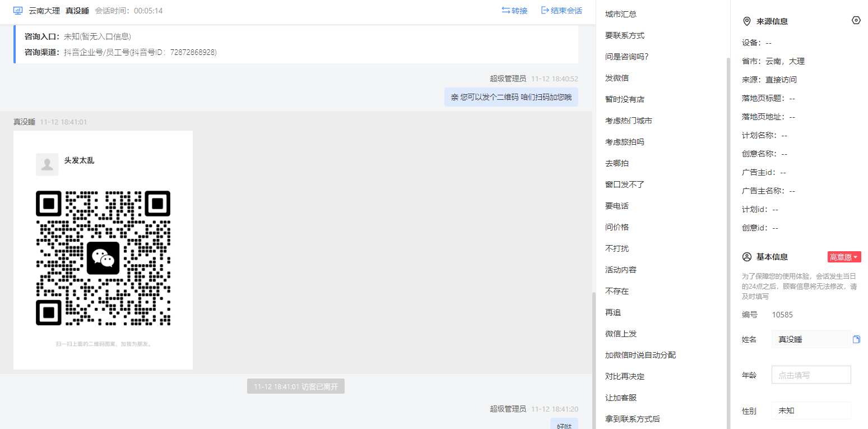Open the 性别 dropdown showing 未知

811,410
